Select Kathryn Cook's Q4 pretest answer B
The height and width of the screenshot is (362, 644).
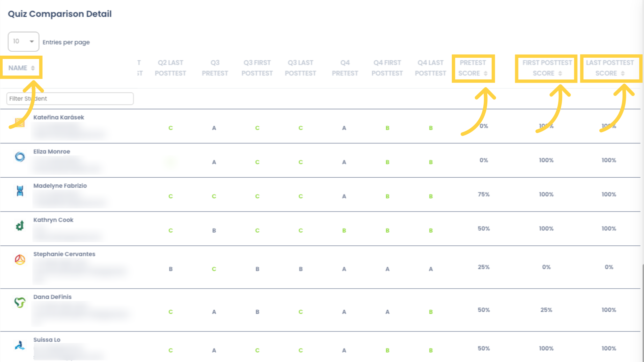344,231
